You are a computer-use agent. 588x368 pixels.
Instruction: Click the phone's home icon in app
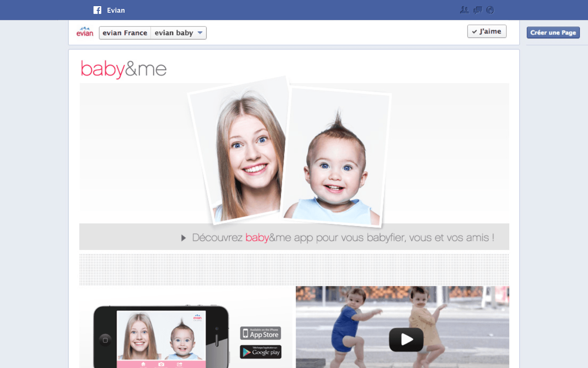click(143, 364)
